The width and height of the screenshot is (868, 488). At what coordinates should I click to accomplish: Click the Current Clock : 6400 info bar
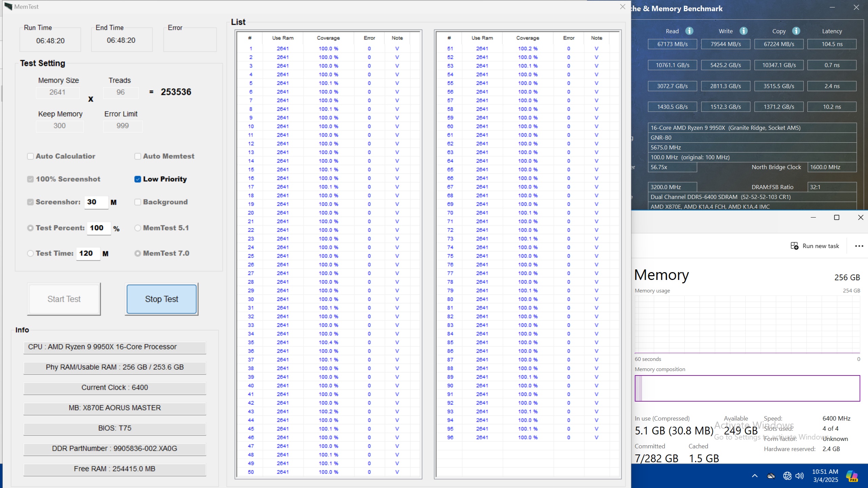pyautogui.click(x=115, y=388)
